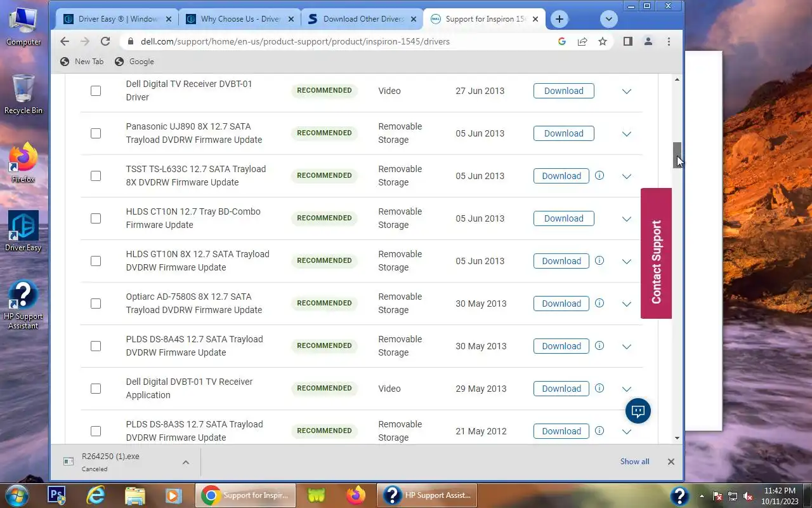Check Dell Digital DVBT-01 TV Receiver Application checkbox
Image resolution: width=812 pixels, height=508 pixels.
(x=96, y=389)
